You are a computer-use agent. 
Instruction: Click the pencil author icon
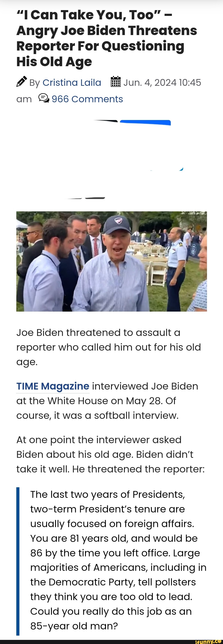pos(21,81)
